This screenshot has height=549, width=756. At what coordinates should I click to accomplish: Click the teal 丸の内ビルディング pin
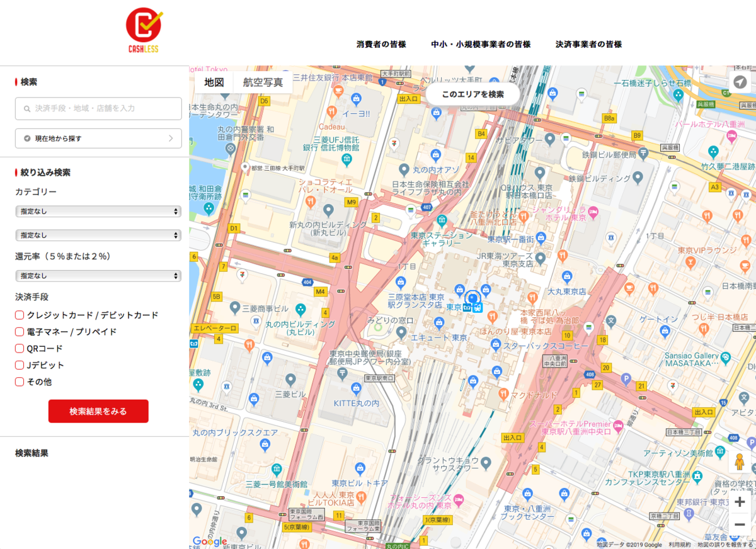301,309
